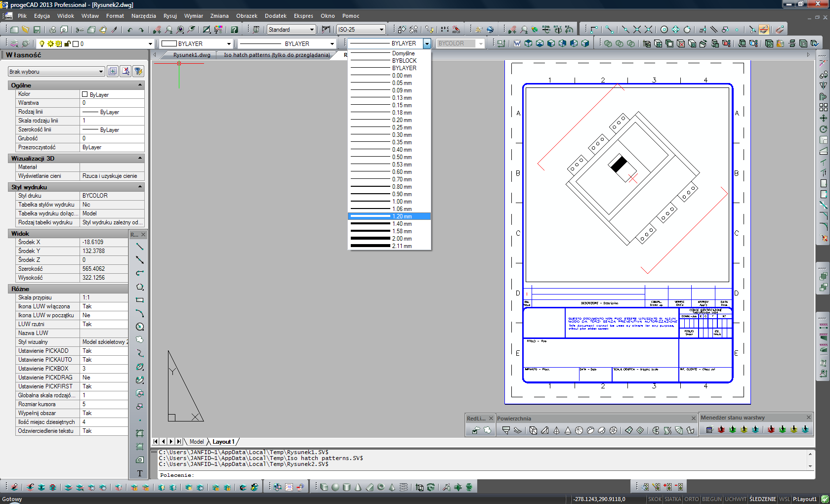
Task: Select the Text tool (T icon)
Action: 140,473
